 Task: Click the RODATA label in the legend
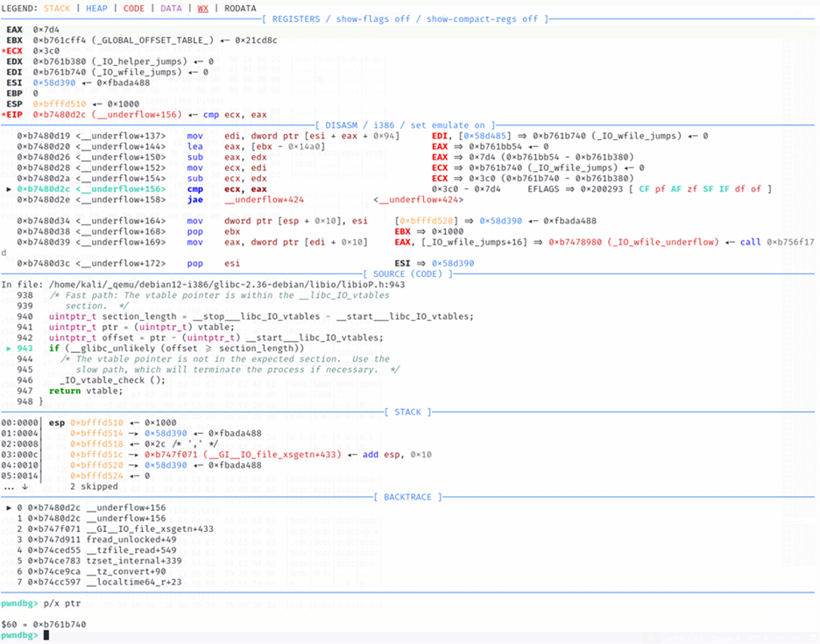(240, 9)
